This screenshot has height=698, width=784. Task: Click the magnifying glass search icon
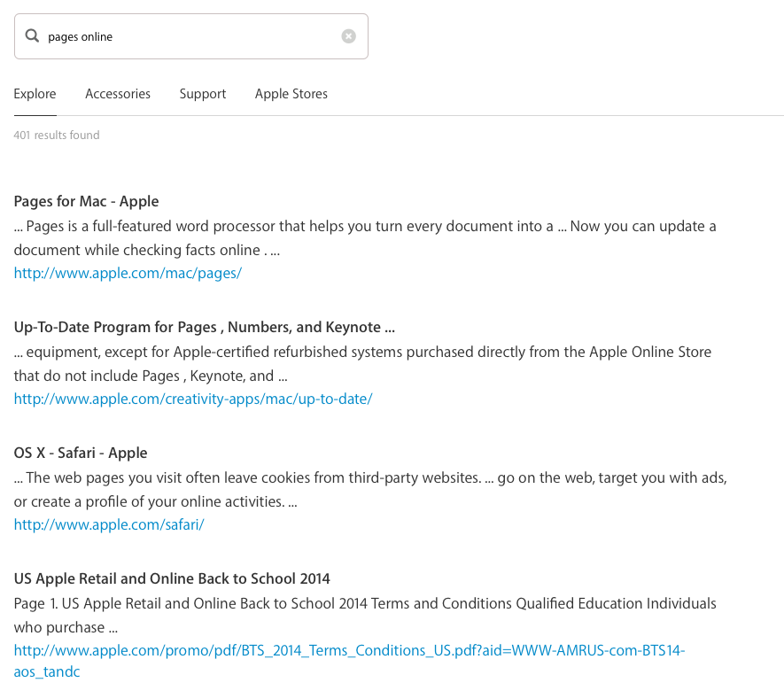(x=32, y=35)
